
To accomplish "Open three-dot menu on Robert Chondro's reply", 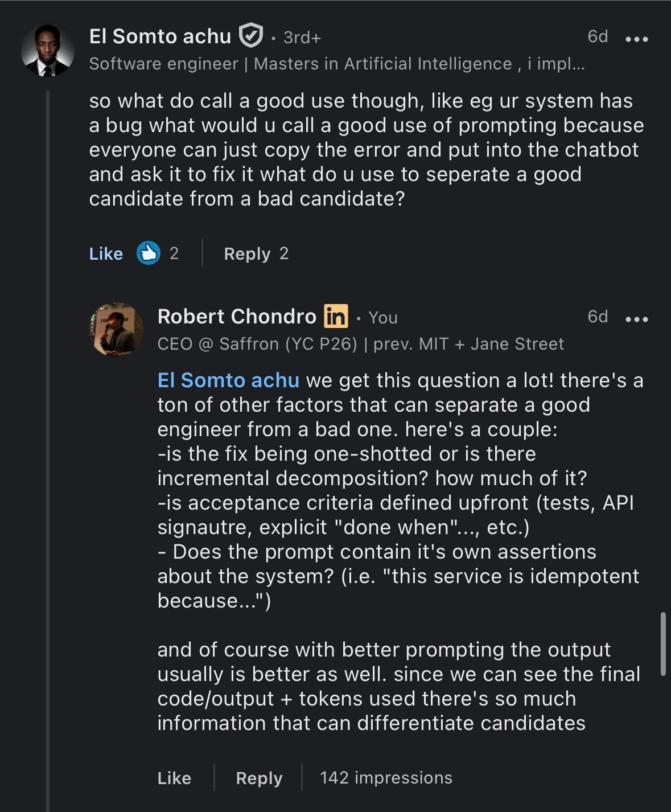I will (x=636, y=319).
